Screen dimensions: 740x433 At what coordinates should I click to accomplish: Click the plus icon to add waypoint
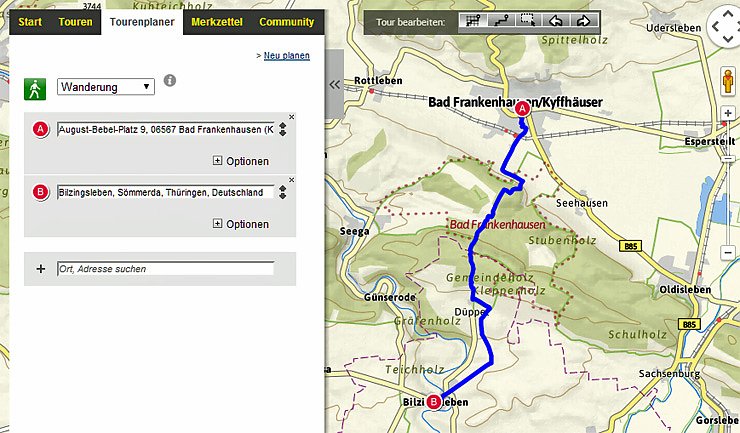pyautogui.click(x=41, y=268)
